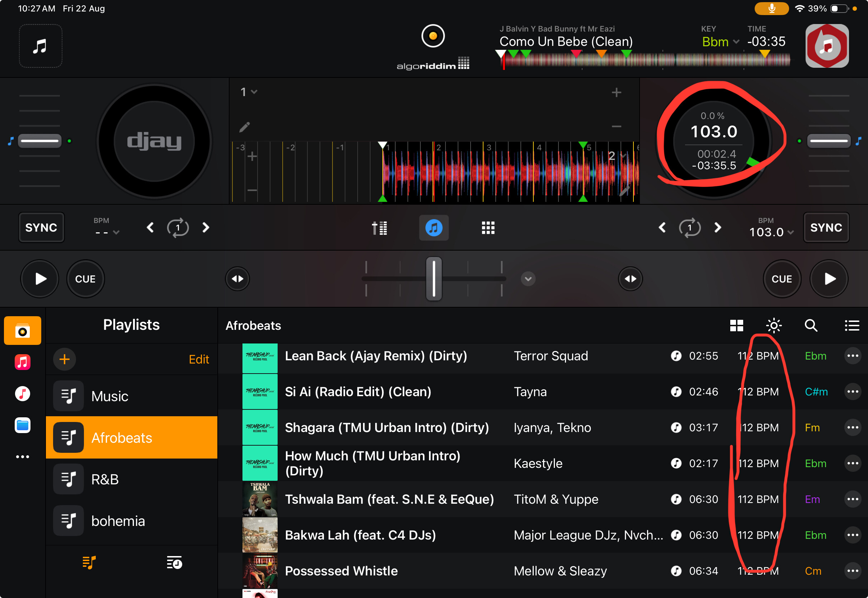Open the mixer EQ panel icon

tap(379, 227)
